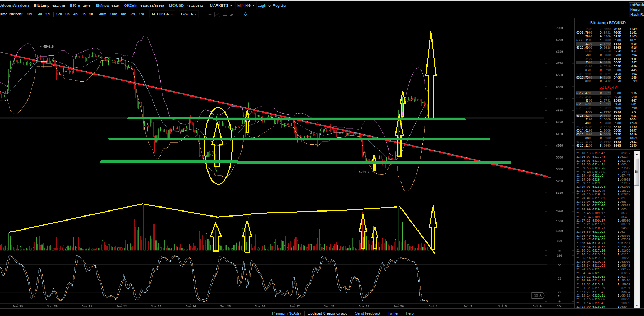Open the Twitter link in footer

(393, 313)
